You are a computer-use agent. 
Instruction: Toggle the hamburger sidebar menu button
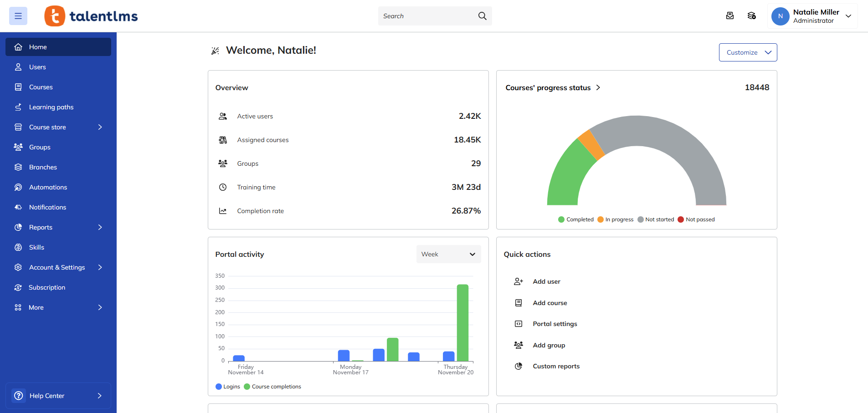pyautogui.click(x=18, y=16)
